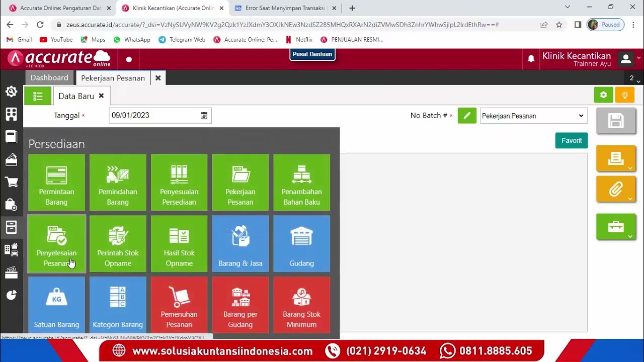The height and width of the screenshot is (362, 644).
Task: Open Pemenuhan Pesanan report tile
Action: [179, 305]
